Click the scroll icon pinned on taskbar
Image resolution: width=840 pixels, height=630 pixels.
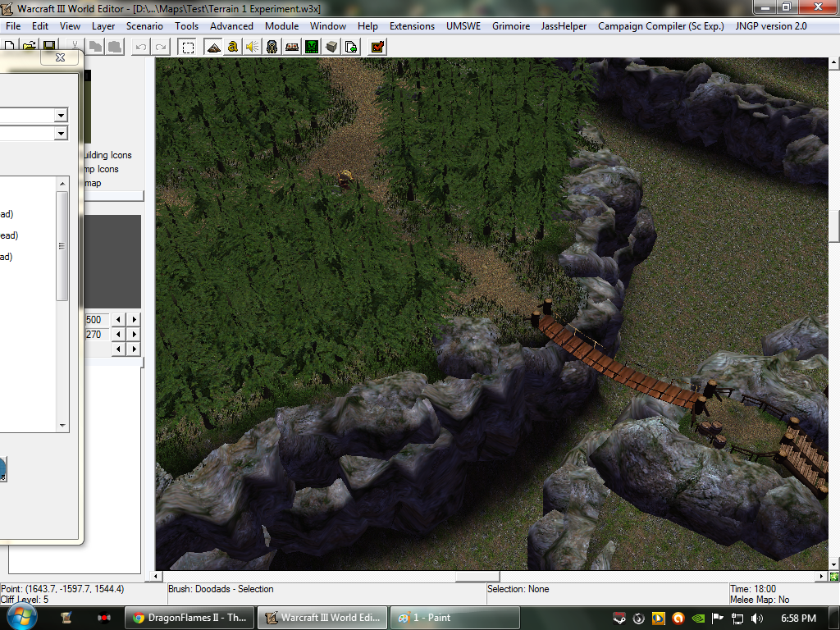(x=66, y=618)
